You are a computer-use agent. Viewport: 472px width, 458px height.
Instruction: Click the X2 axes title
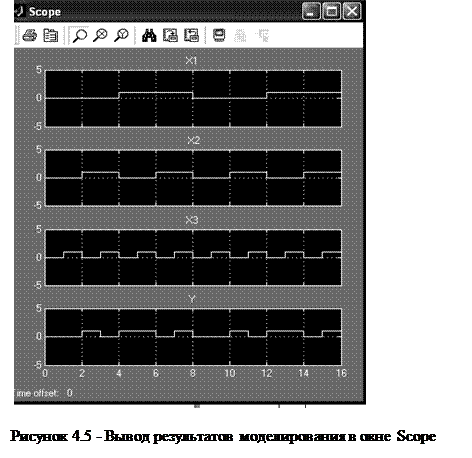[x=193, y=140]
